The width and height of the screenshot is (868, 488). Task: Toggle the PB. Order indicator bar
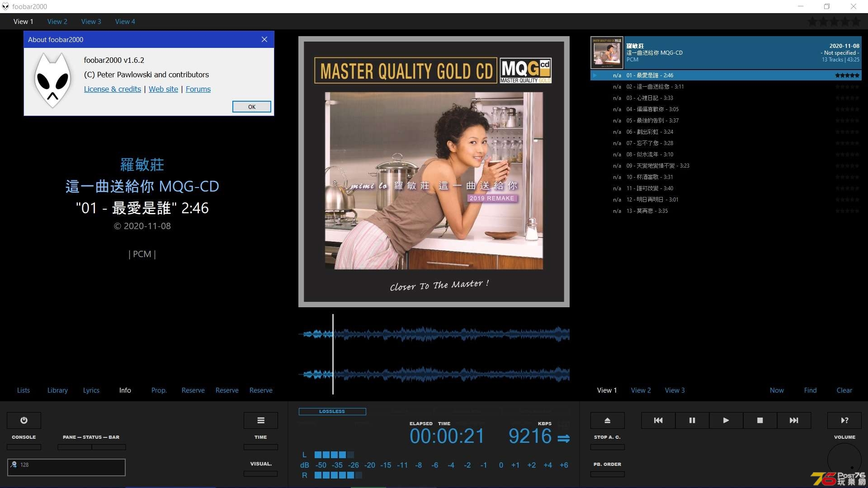pos(608,474)
